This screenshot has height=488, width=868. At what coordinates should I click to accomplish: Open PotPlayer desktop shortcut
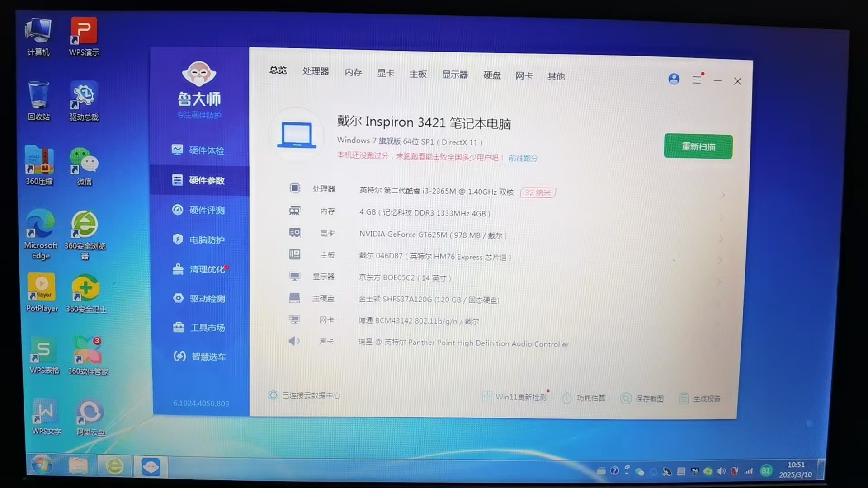pos(42,293)
